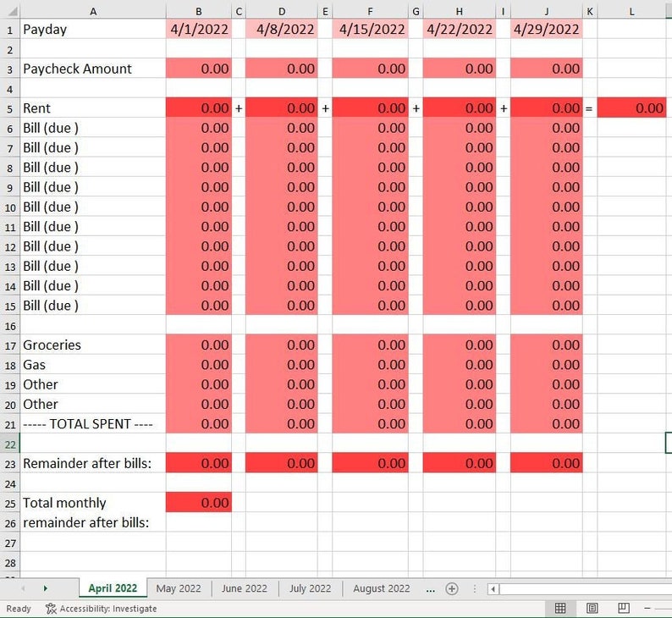Open the August 2022 sheet tab
The image size is (672, 618).
click(382, 588)
